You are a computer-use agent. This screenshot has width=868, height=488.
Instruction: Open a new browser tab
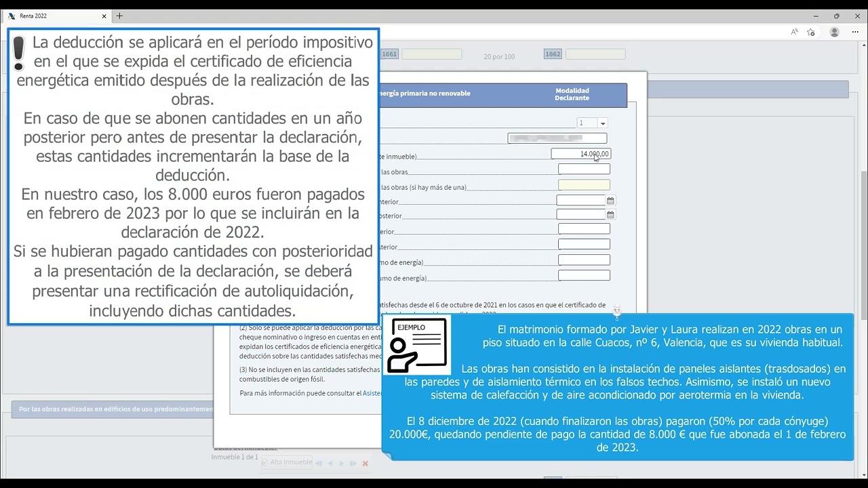point(119,16)
